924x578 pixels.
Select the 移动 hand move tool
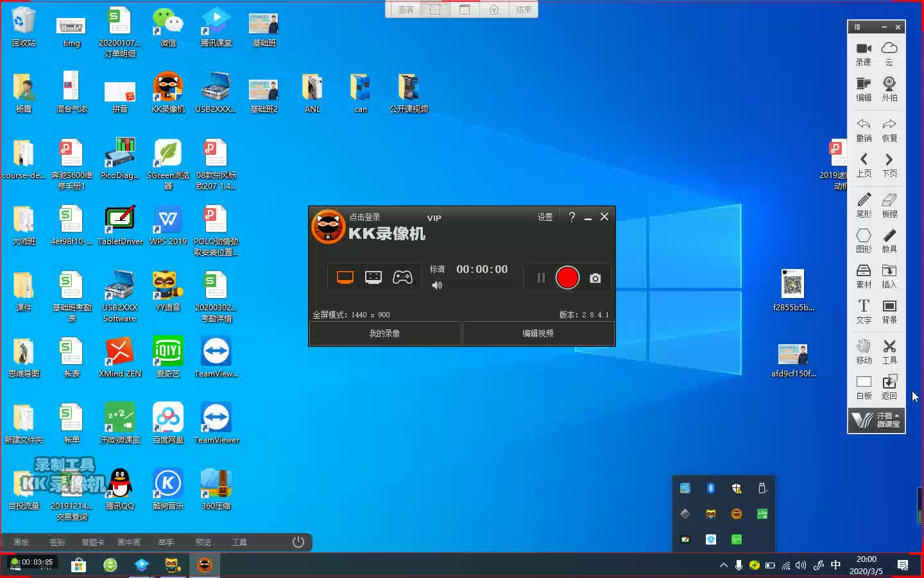click(x=864, y=352)
